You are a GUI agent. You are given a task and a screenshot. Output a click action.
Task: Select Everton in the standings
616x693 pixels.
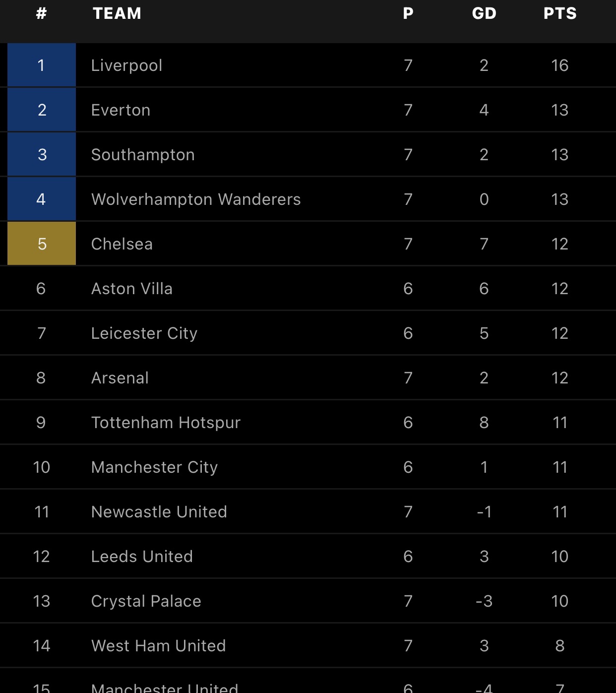(308, 110)
